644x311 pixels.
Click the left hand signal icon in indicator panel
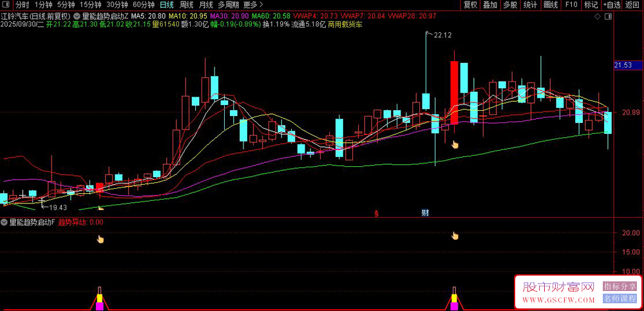click(x=100, y=240)
